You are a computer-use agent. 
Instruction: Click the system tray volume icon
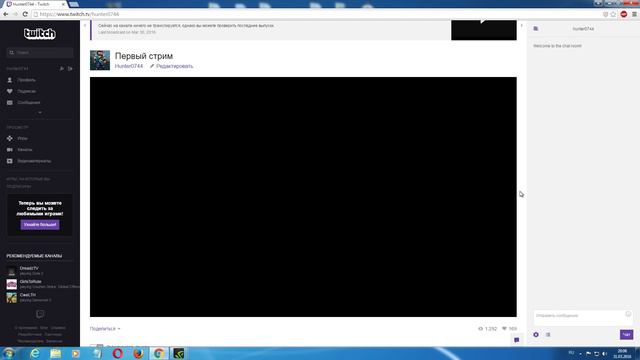[604, 353]
